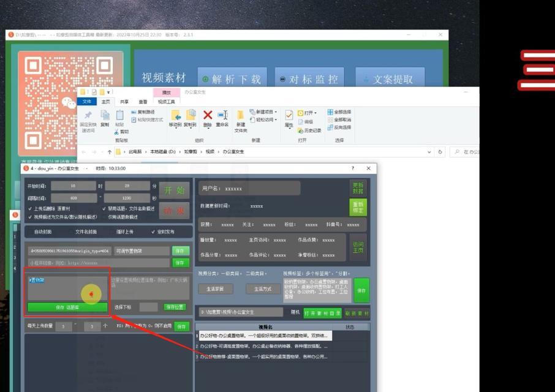Click the WeChat QR code image in green window
The width and height of the screenshot is (555, 392).
pos(70,104)
